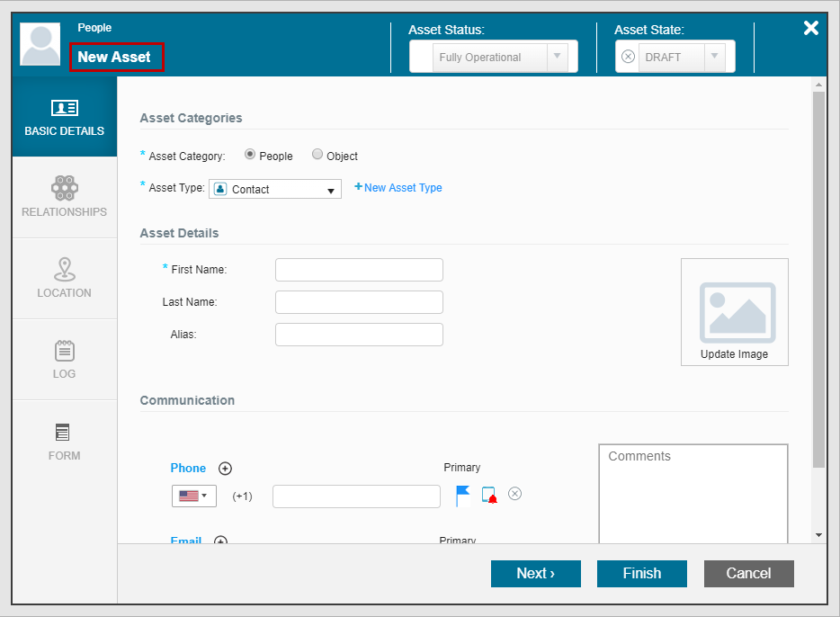Select the People asset category radio
The width and height of the screenshot is (840, 617).
pos(250,155)
